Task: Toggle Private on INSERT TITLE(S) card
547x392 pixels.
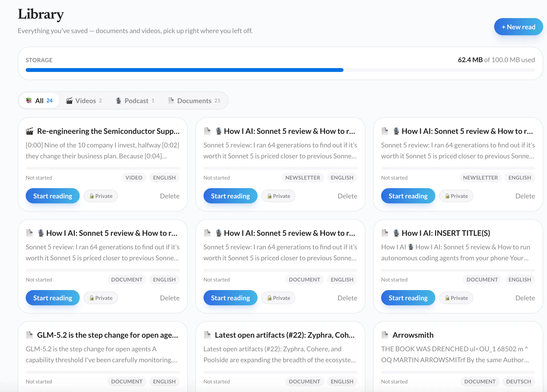Action: pos(456,298)
